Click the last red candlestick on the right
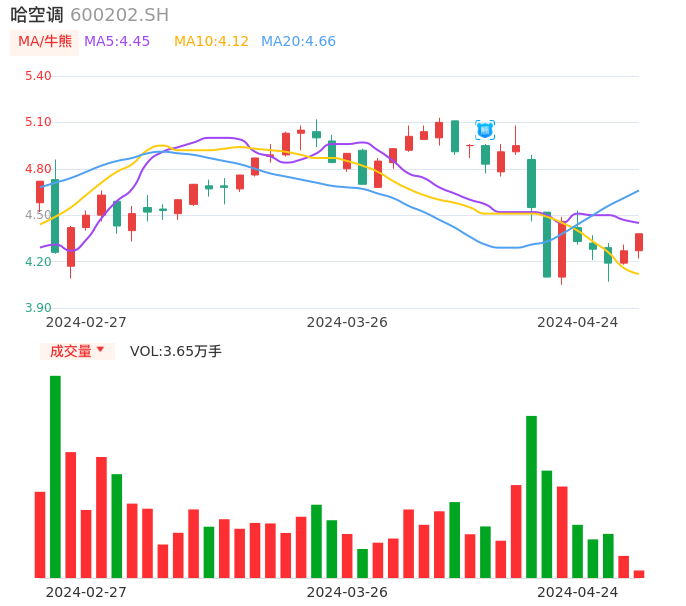Viewport: 686px width, 606px height. pyautogui.click(x=639, y=242)
